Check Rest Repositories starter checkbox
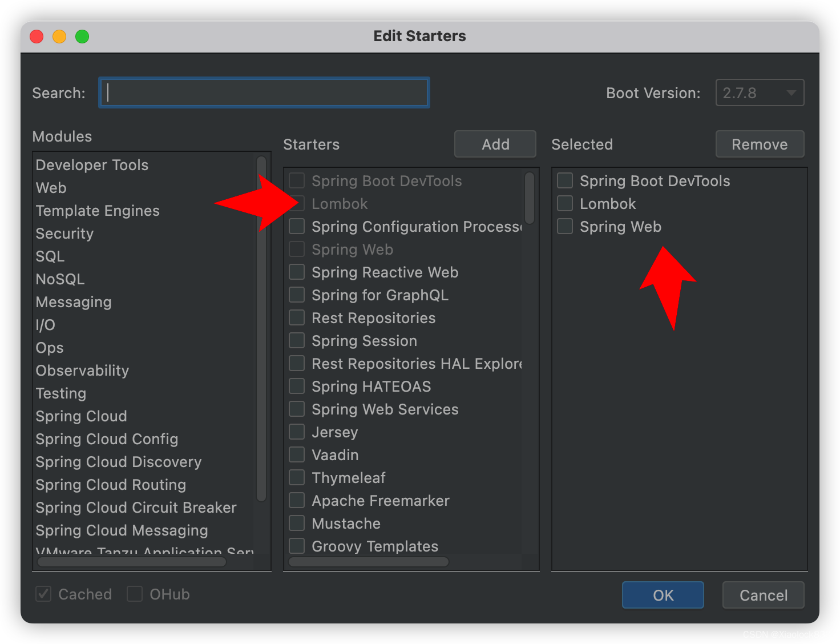Screen dimensions: 840x644 (297, 317)
